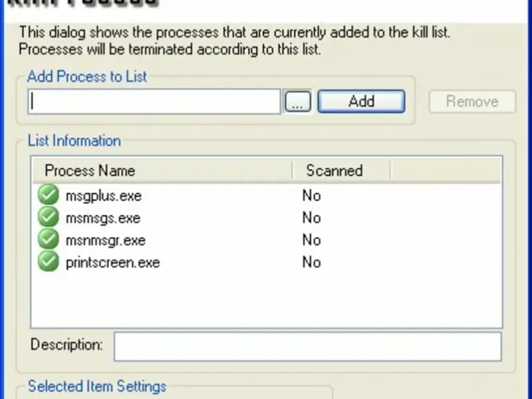This screenshot has width=532, height=399.
Task: Sort by the Scanned column header
Action: pyautogui.click(x=341, y=170)
